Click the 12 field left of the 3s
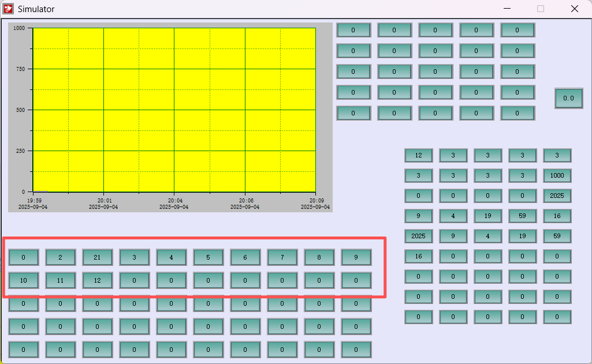Image resolution: width=592 pixels, height=364 pixels. (419, 155)
